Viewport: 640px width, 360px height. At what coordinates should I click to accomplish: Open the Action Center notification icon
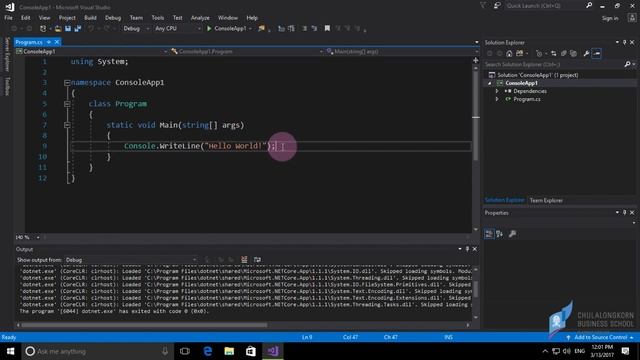click(625, 351)
